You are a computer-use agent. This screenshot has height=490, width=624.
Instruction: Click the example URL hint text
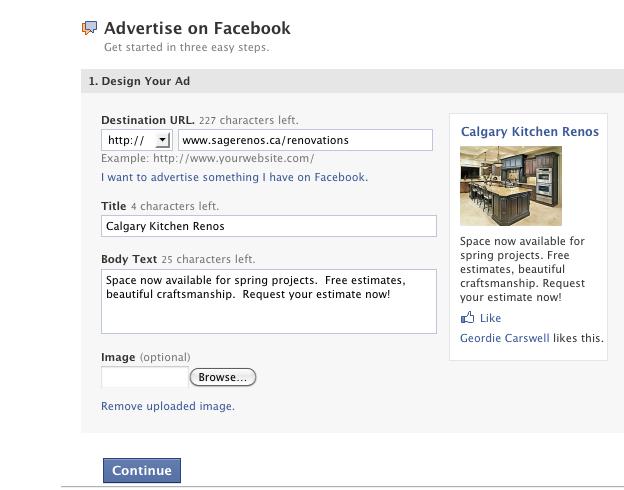[x=207, y=158]
